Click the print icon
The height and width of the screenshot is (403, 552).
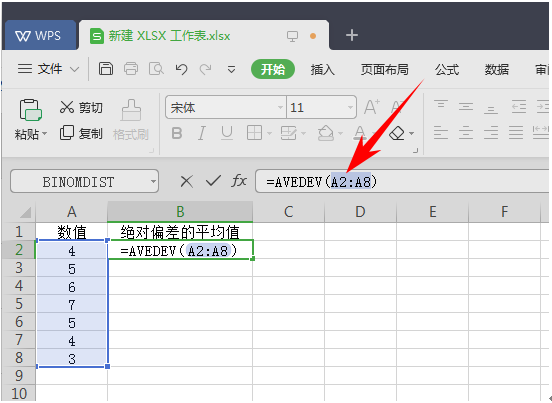coord(131,69)
